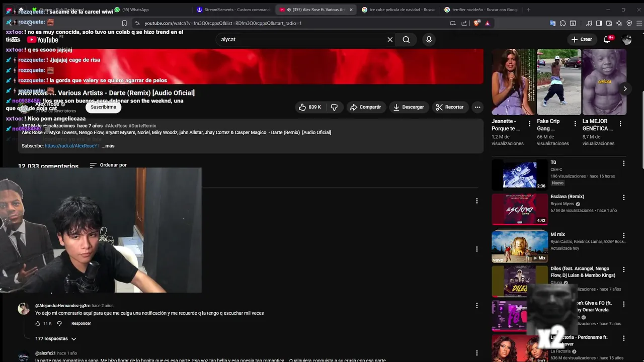
Task: Open the #DarteRemix hashtag
Action: click(142, 126)
